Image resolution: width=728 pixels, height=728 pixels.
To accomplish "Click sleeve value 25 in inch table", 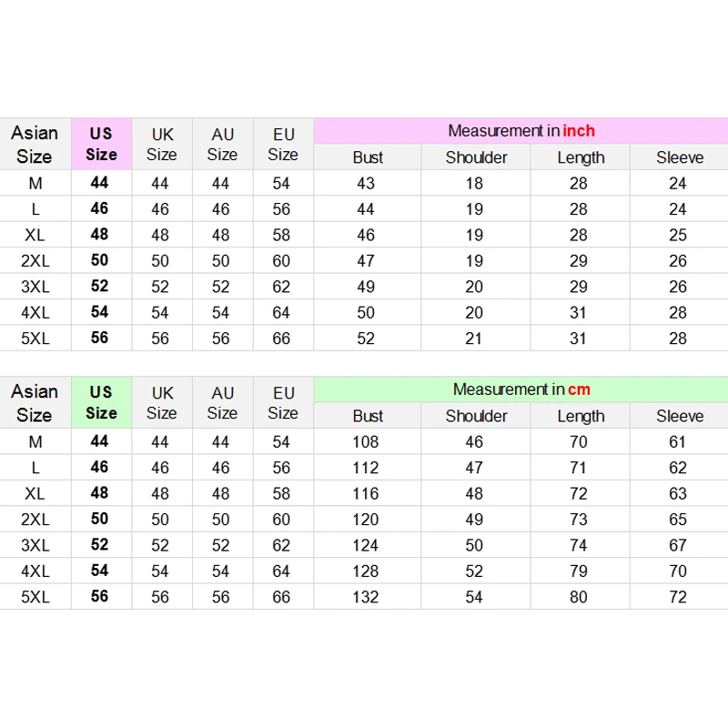I will [680, 235].
